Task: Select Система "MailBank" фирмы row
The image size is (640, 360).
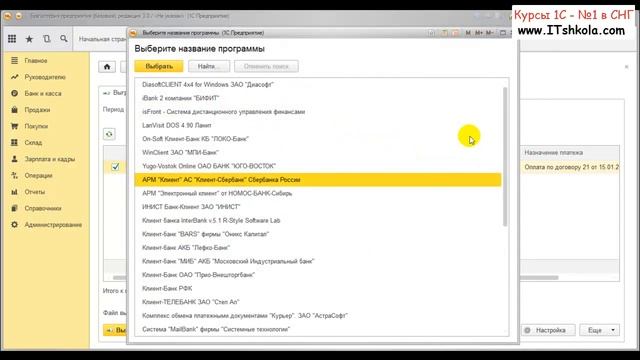Action: [x=318, y=329]
